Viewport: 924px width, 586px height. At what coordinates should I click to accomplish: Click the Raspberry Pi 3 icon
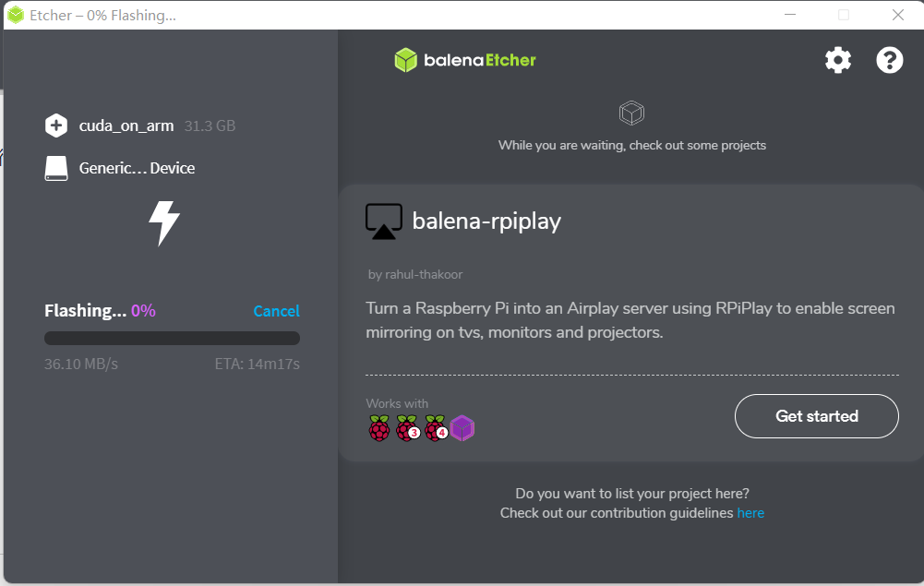tap(407, 428)
